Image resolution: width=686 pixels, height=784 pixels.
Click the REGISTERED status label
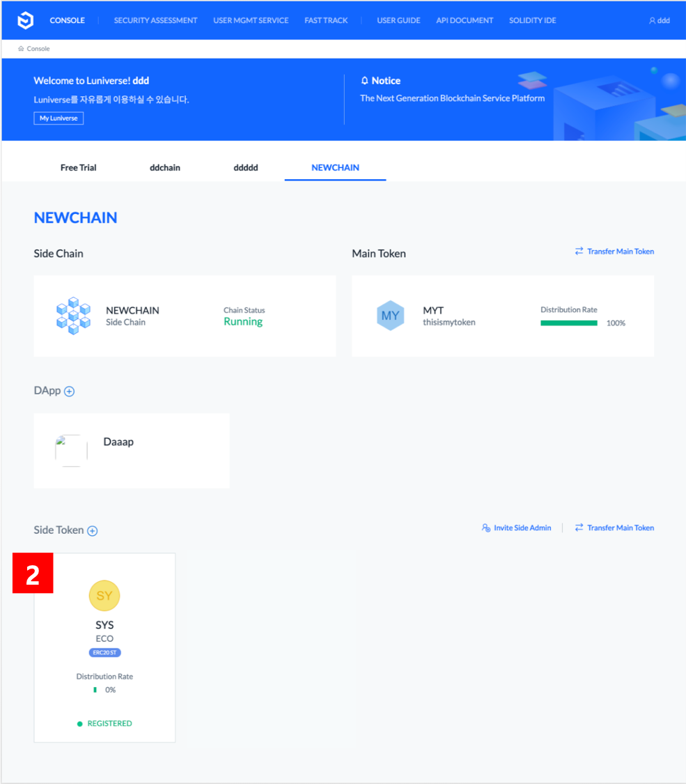[109, 723]
